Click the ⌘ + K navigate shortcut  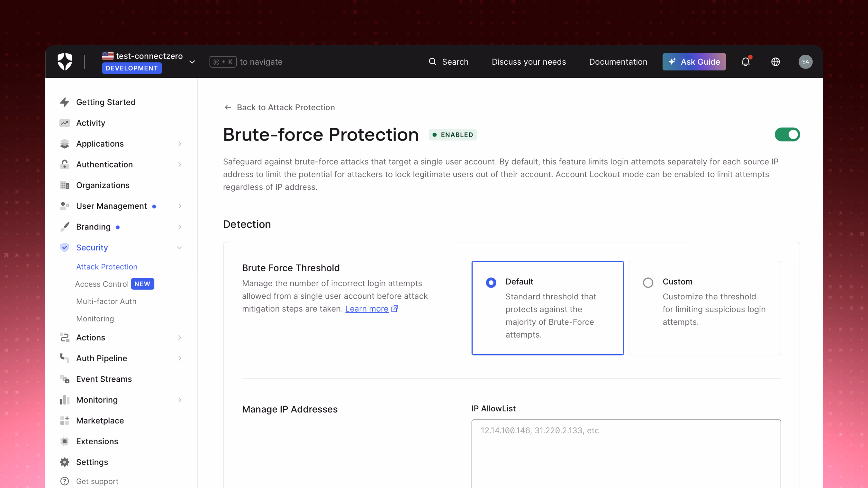pos(223,62)
